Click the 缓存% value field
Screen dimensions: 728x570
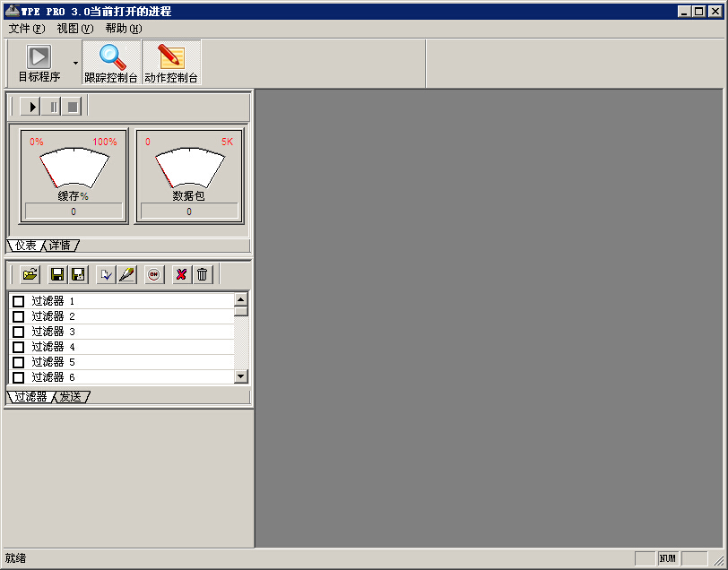74,212
